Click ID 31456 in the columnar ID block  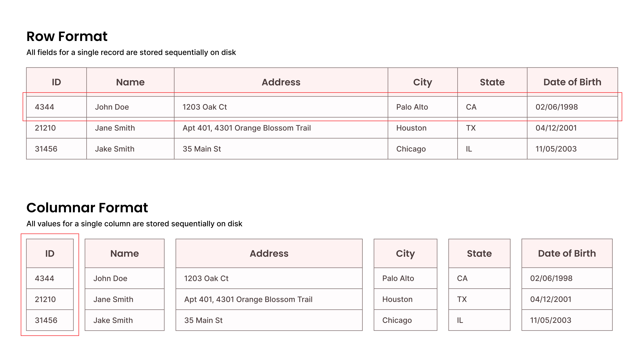tap(46, 320)
